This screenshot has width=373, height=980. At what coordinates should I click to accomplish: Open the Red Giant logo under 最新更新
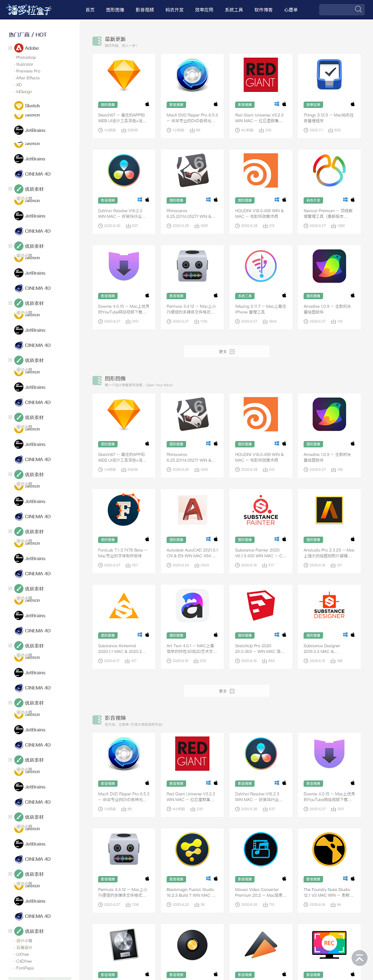[261, 75]
